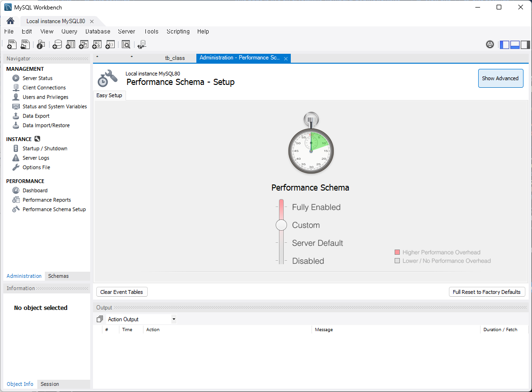Open the Database menu
Viewport: 532px width, 392px height.
[x=98, y=32]
